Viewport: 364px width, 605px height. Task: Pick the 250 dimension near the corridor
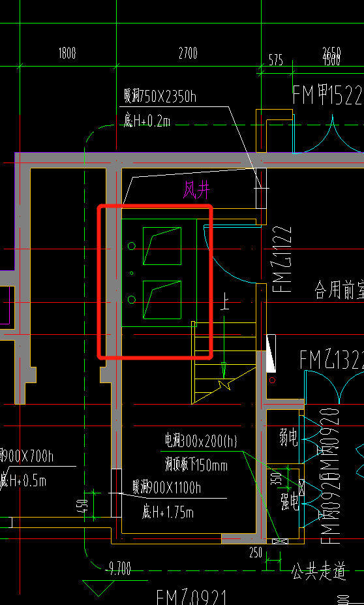(256, 553)
